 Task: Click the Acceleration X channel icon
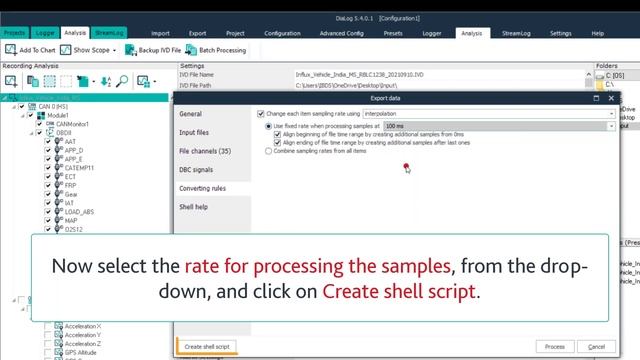pyautogui.click(x=59, y=326)
